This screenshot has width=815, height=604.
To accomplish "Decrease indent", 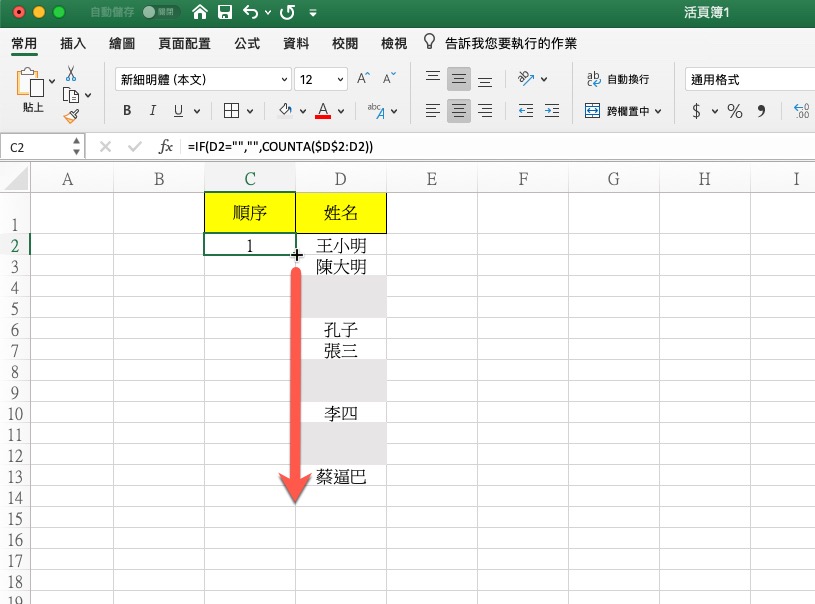I will pos(525,111).
